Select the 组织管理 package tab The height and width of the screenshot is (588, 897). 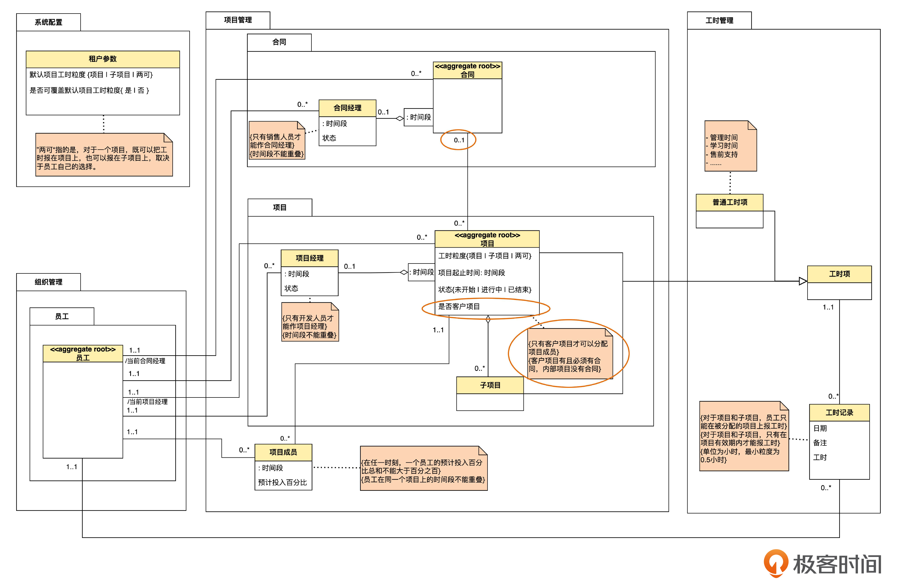(x=48, y=282)
